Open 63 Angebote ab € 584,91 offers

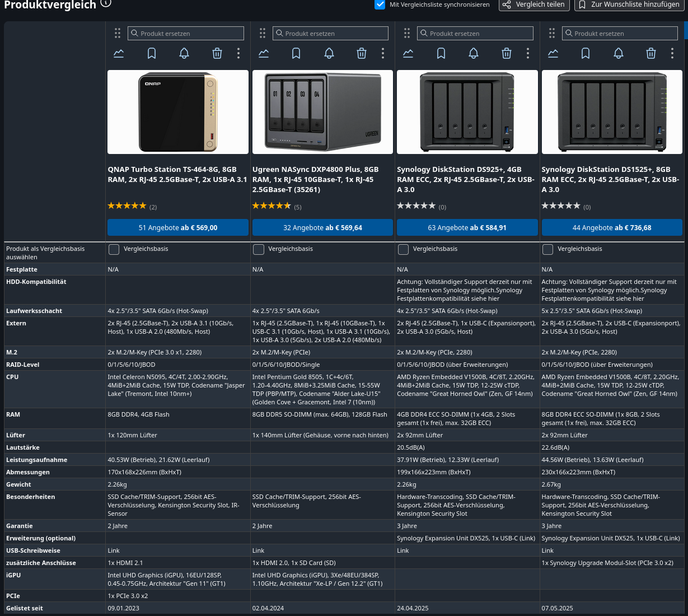pos(467,227)
